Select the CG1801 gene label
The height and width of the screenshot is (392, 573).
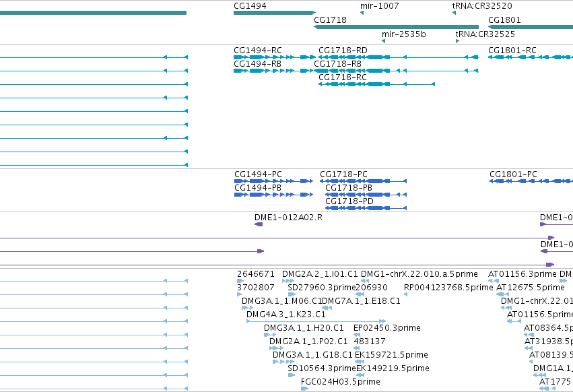click(504, 20)
